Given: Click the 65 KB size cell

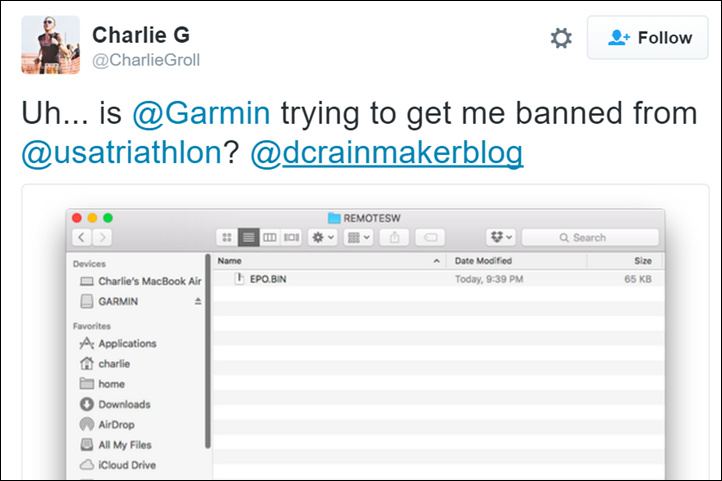Looking at the screenshot, I should pyautogui.click(x=638, y=279).
